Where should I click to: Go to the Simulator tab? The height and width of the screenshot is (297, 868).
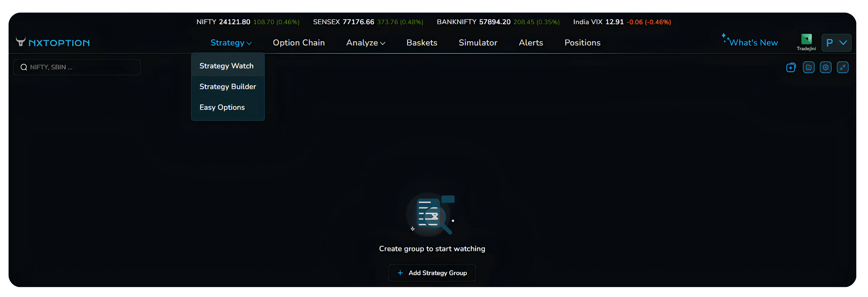[478, 43]
